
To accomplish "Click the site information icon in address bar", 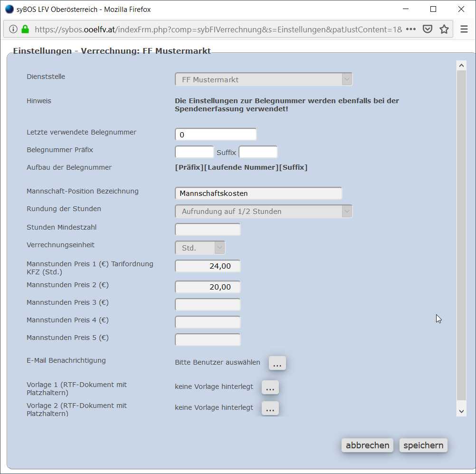I will [x=13, y=29].
